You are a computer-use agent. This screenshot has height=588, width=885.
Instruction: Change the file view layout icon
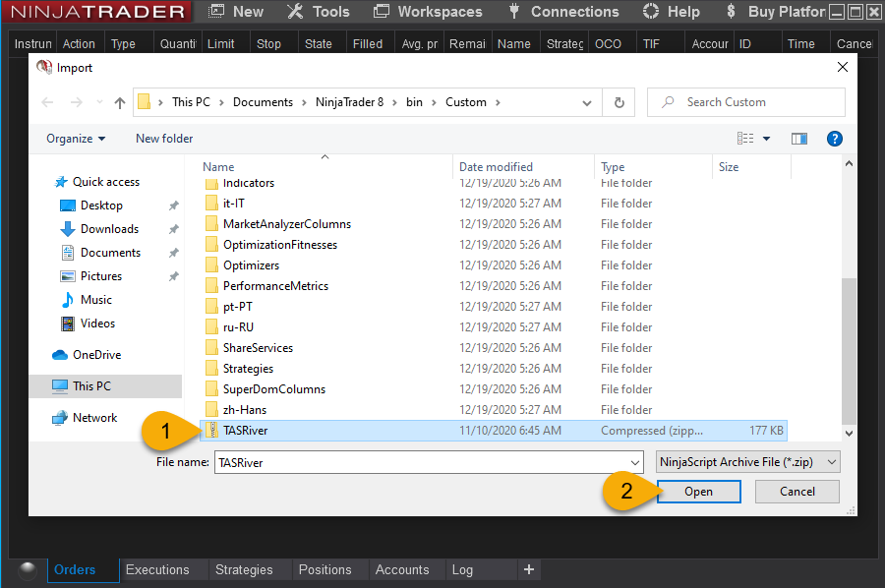click(x=745, y=139)
